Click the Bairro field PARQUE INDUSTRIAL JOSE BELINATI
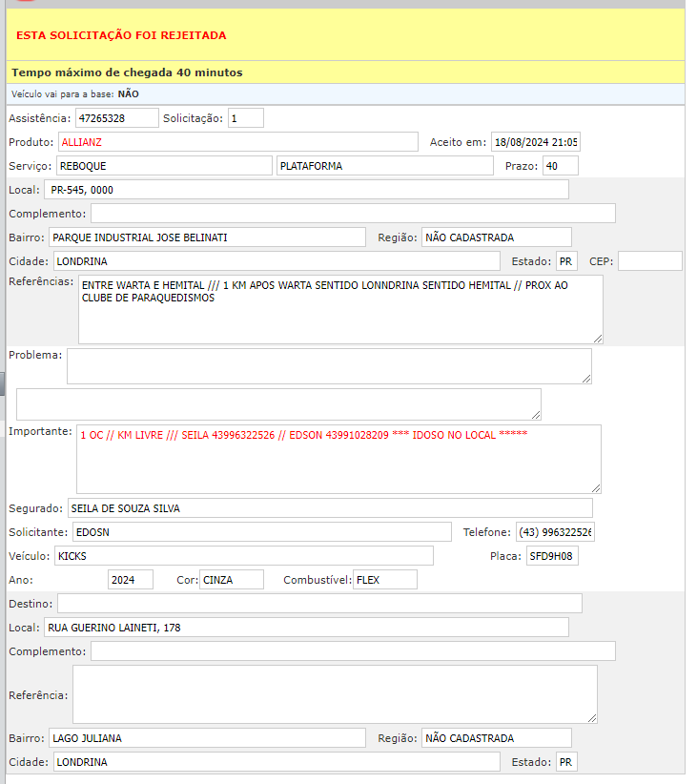 207,237
